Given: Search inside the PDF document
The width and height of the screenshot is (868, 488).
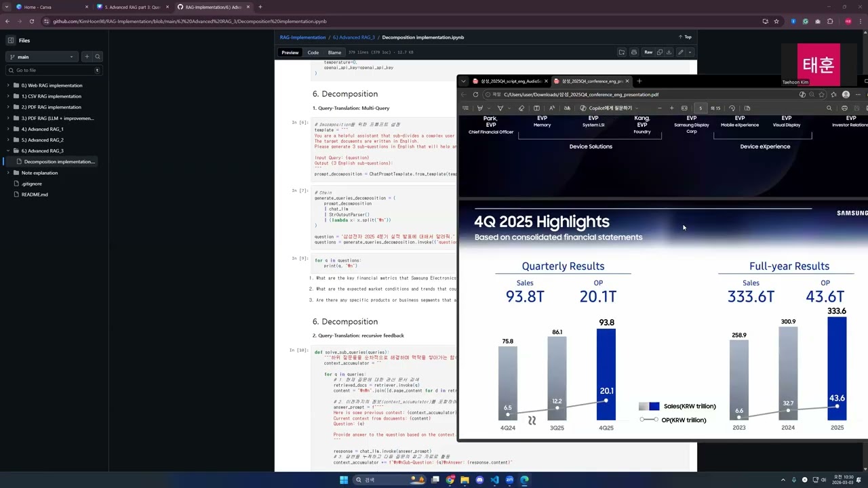Looking at the screenshot, I should coord(829,108).
